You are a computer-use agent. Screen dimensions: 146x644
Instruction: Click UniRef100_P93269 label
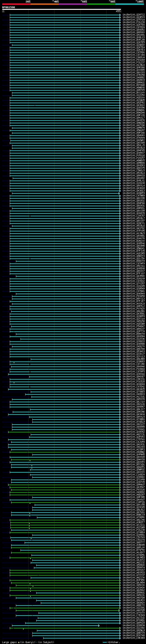coord(134,60)
